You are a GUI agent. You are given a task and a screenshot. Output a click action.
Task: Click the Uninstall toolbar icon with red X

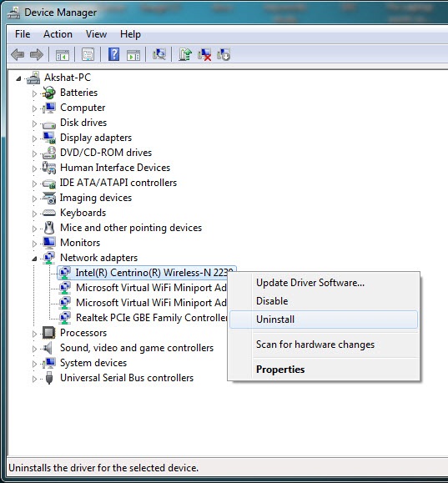204,54
